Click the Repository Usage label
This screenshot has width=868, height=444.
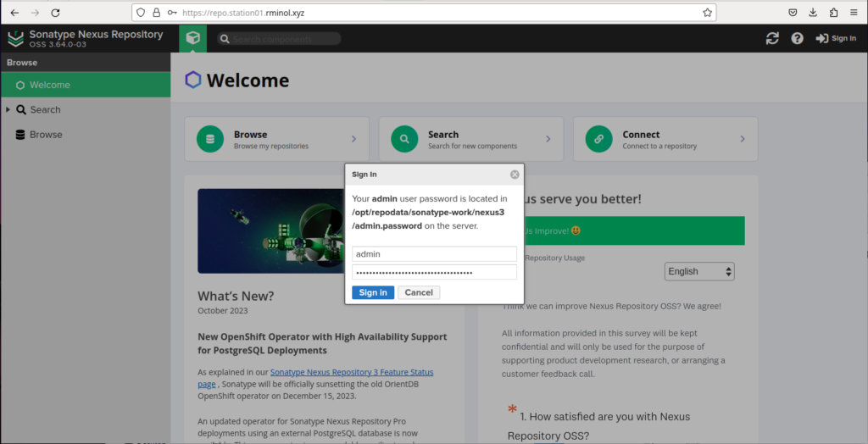point(554,258)
